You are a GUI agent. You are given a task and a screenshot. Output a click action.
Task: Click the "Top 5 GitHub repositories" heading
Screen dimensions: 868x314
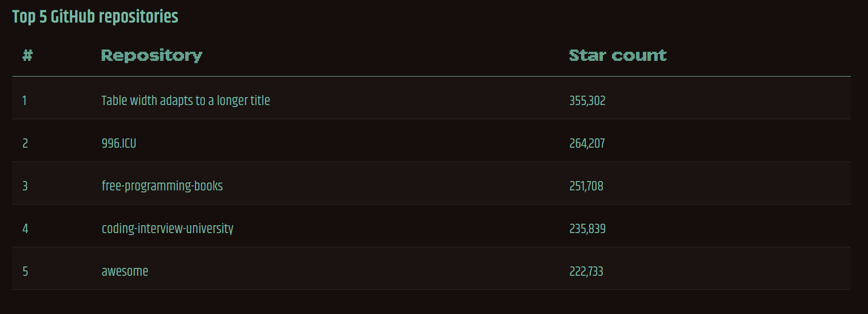coord(95,17)
